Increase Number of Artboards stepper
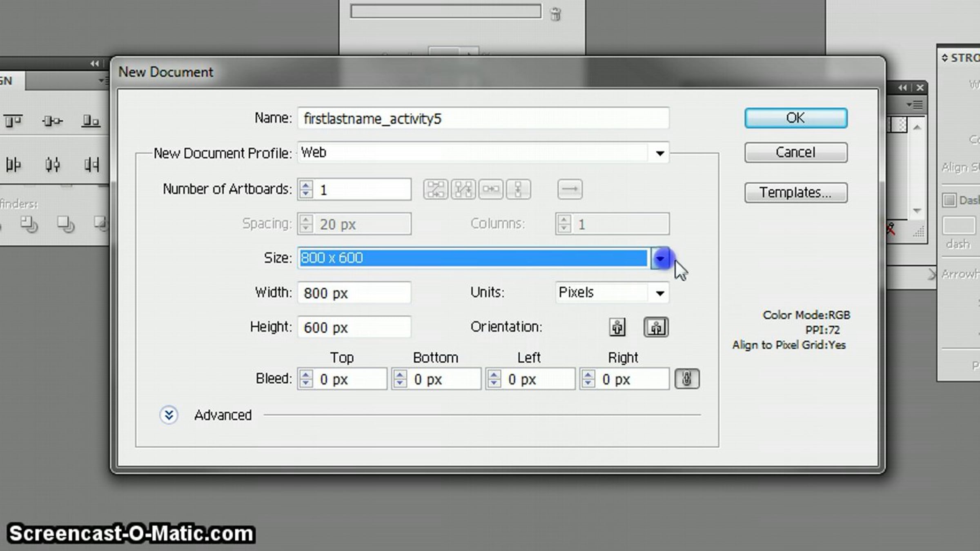The width and height of the screenshot is (980, 551). tap(305, 184)
